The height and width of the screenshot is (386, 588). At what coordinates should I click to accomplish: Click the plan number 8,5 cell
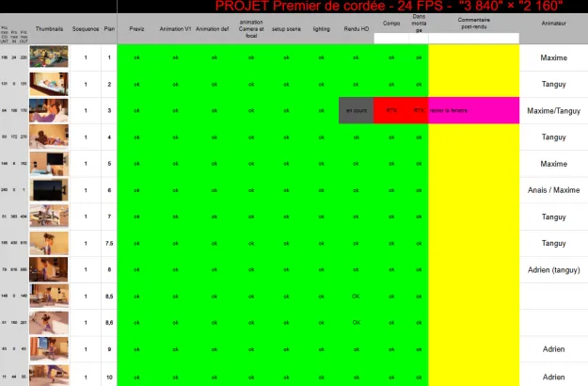109,296
